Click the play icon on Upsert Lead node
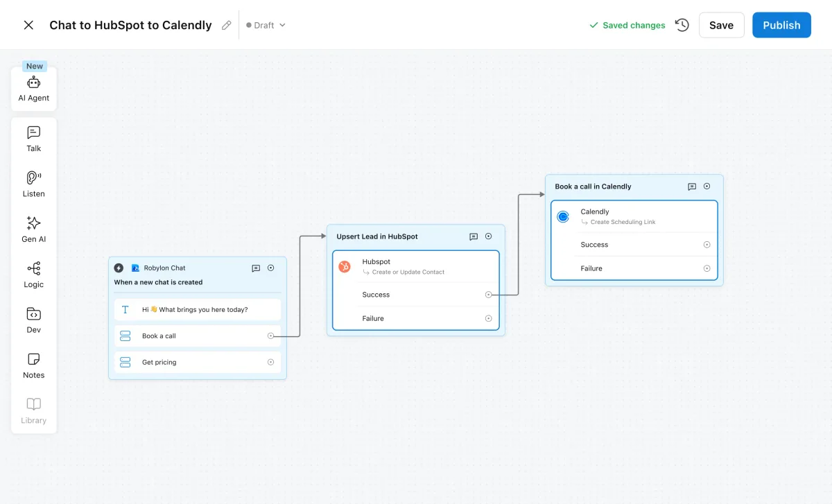832x504 pixels. (x=489, y=236)
